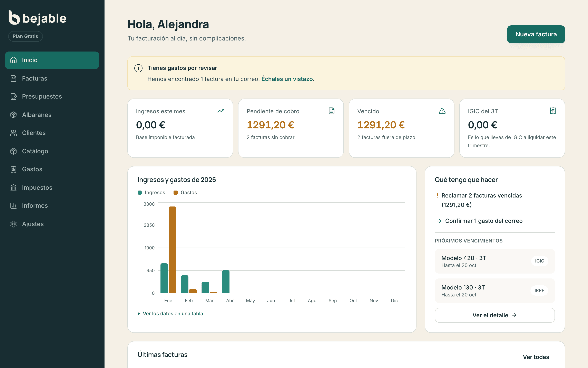Toggle Ingresos legend swatch
The height and width of the screenshot is (368, 588).
pos(140,193)
